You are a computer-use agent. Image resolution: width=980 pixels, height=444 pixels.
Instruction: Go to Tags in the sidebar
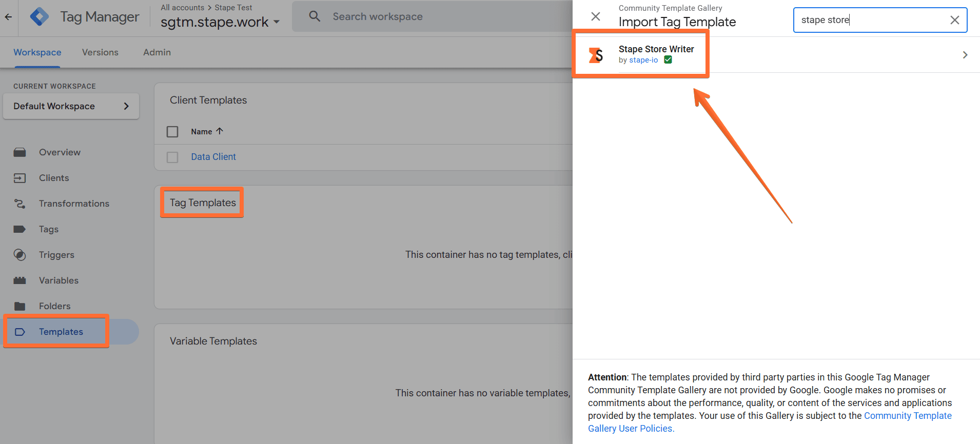49,229
